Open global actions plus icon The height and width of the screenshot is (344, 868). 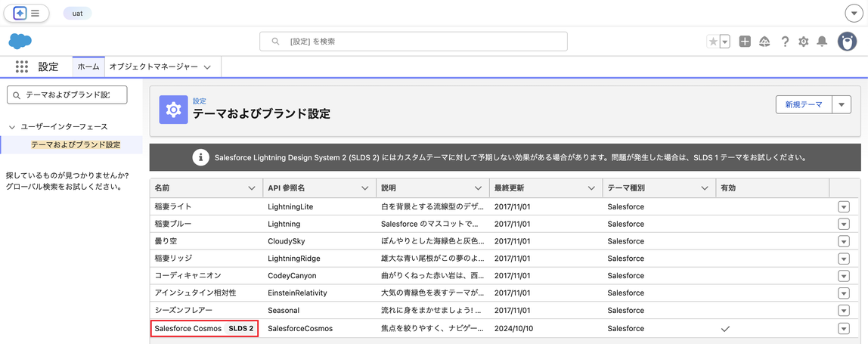745,42
